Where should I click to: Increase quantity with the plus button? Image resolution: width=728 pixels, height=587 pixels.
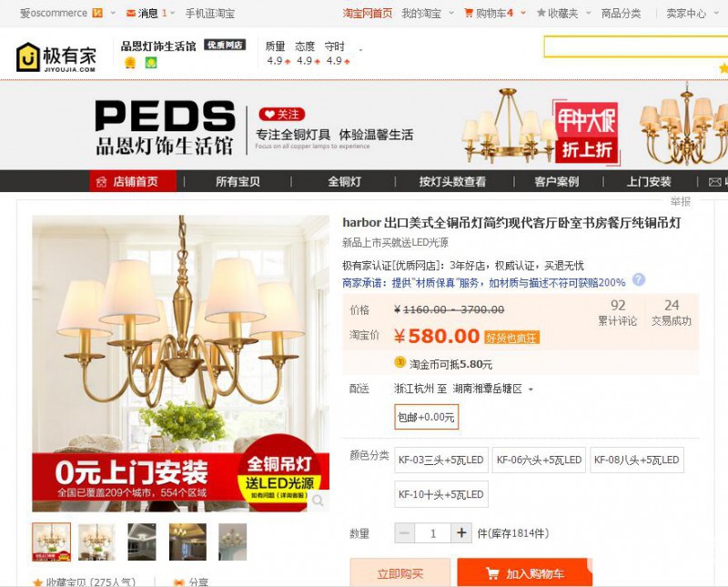pyautogui.click(x=461, y=532)
